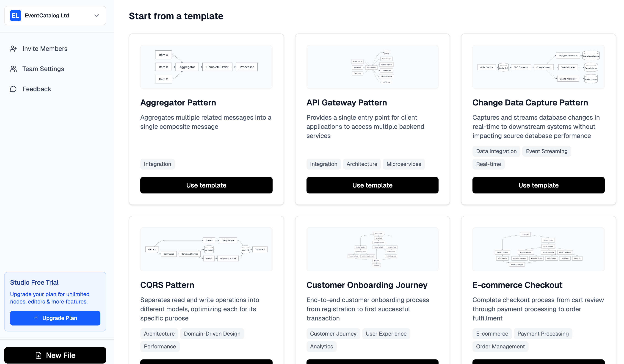
Task: Open the Feedback menu item
Action: [x=37, y=89]
